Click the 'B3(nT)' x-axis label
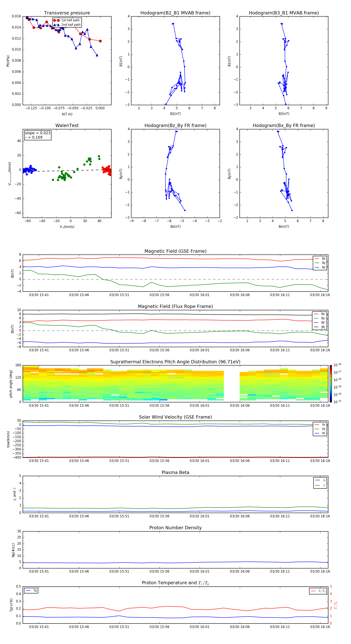351x644 pixels. (284, 114)
